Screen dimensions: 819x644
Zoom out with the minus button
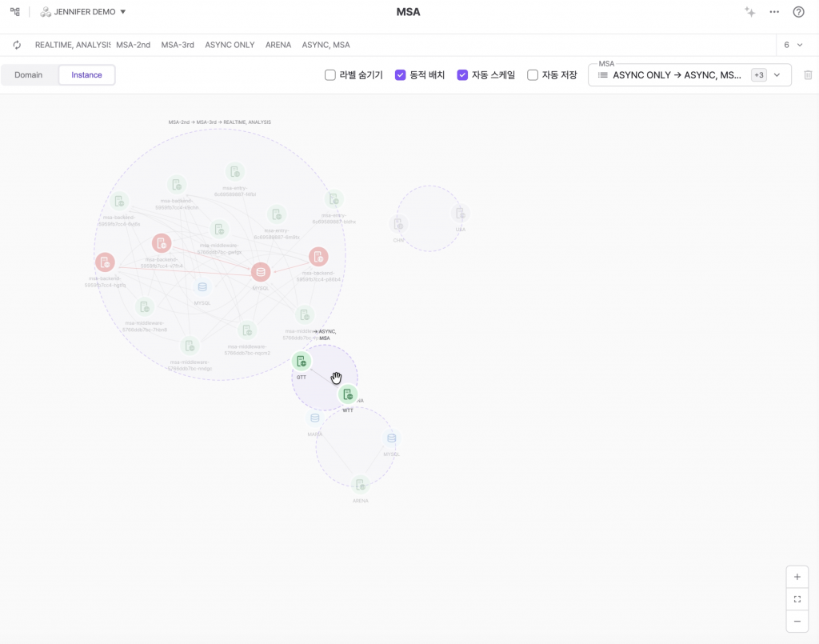(x=797, y=621)
